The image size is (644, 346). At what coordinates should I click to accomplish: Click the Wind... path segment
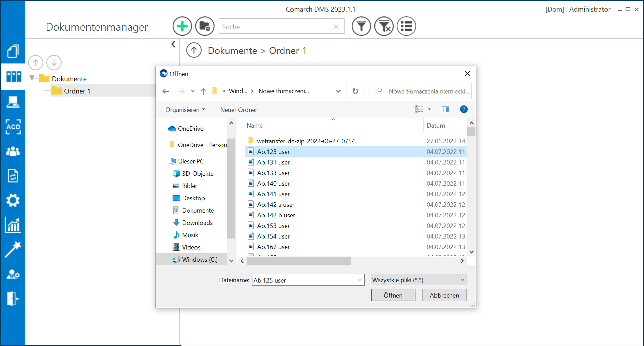click(238, 91)
